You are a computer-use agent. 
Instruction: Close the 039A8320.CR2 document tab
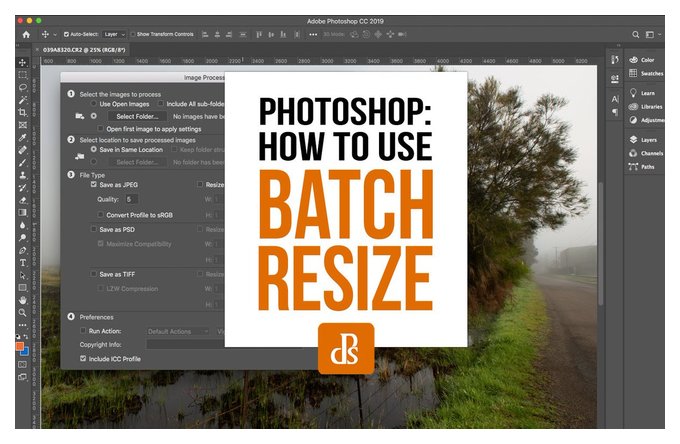click(37, 50)
